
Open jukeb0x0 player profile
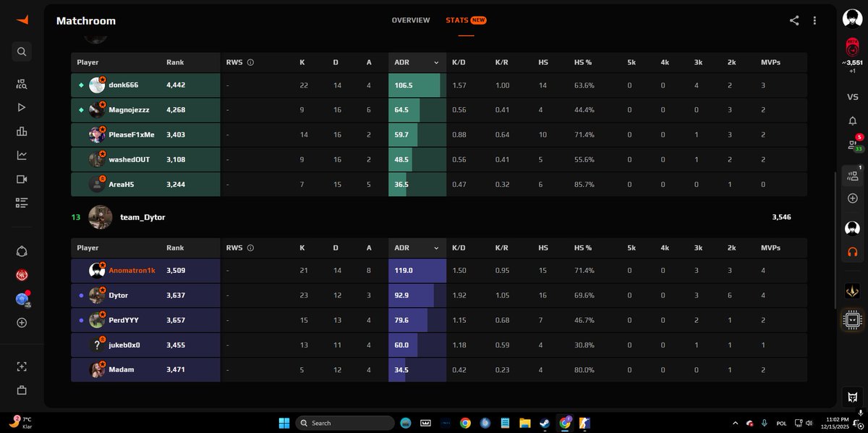click(x=124, y=345)
